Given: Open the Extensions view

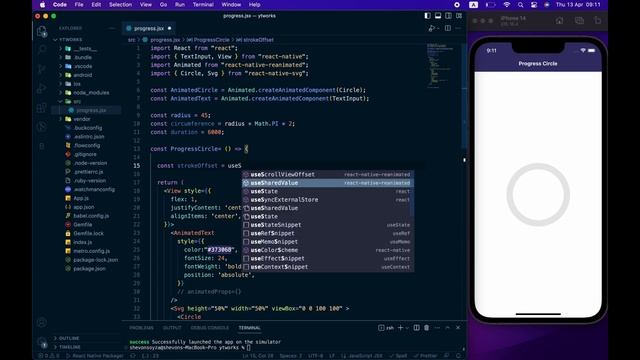Looking at the screenshot, I should [42, 108].
